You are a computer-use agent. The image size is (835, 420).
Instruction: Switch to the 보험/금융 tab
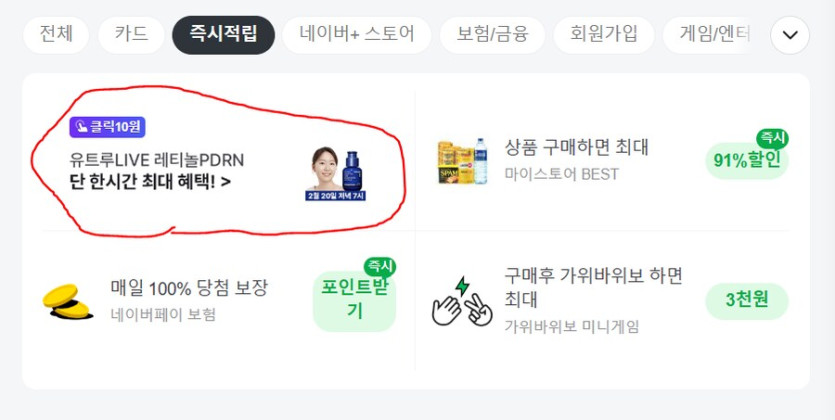click(x=493, y=35)
